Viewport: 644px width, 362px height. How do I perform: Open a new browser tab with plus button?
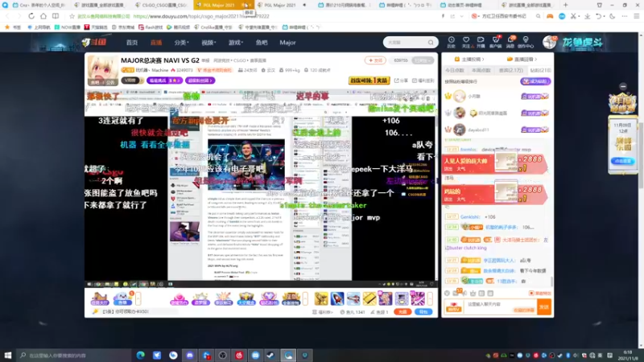pos(566,5)
